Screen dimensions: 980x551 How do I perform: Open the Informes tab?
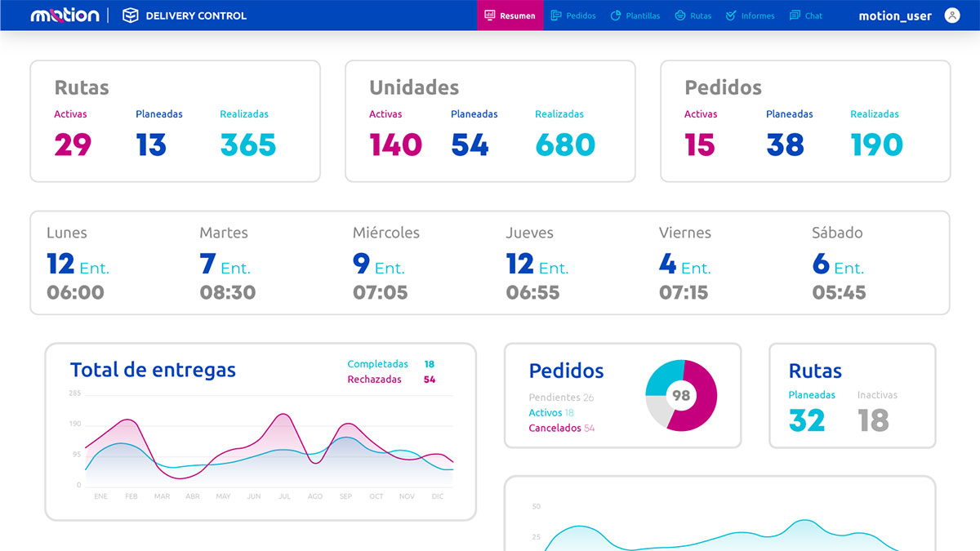coord(758,16)
